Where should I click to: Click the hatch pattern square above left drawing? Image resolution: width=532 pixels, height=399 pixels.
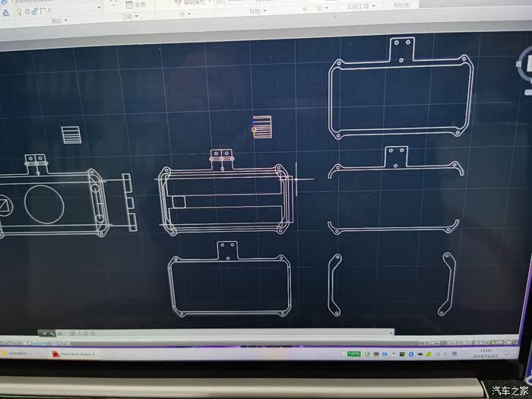(x=71, y=135)
